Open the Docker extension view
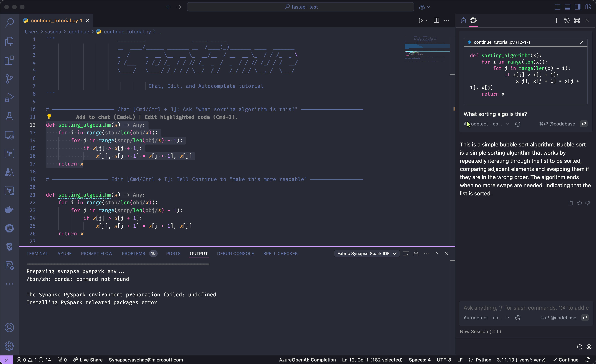This screenshot has height=364, width=596. point(10,210)
